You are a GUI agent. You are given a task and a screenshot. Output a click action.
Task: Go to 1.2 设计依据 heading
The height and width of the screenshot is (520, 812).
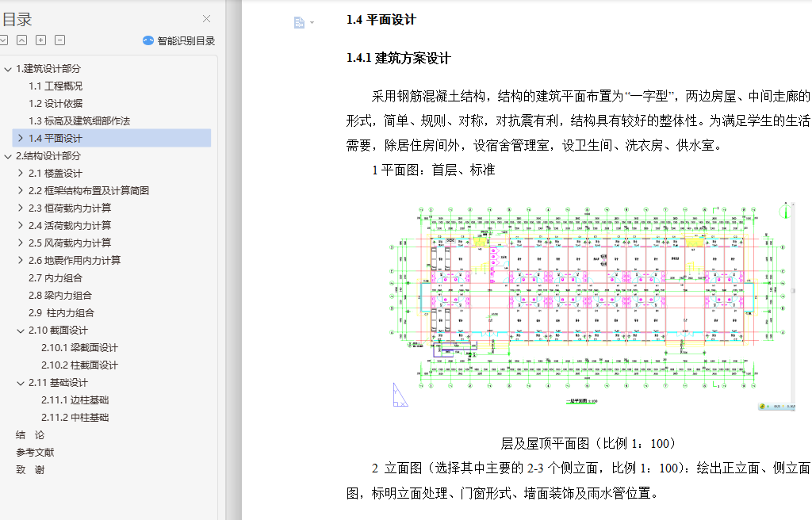(x=56, y=104)
